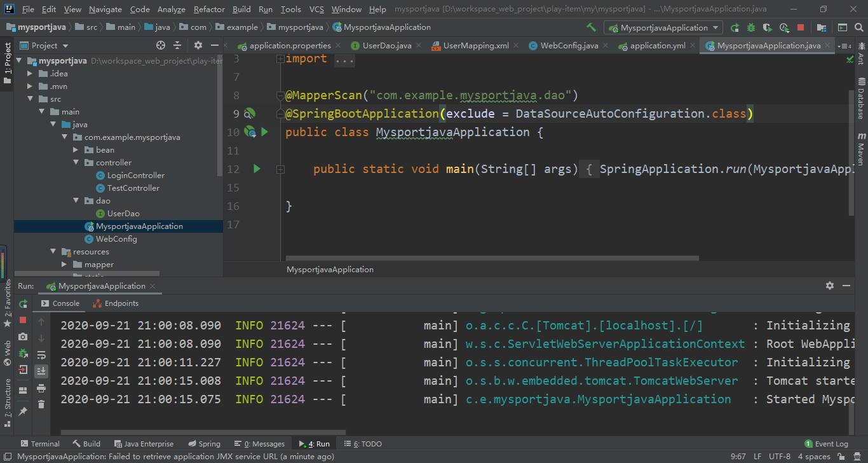This screenshot has width=868, height=463.
Task: Toggle the Ant tool window stripe
Action: [x=861, y=54]
